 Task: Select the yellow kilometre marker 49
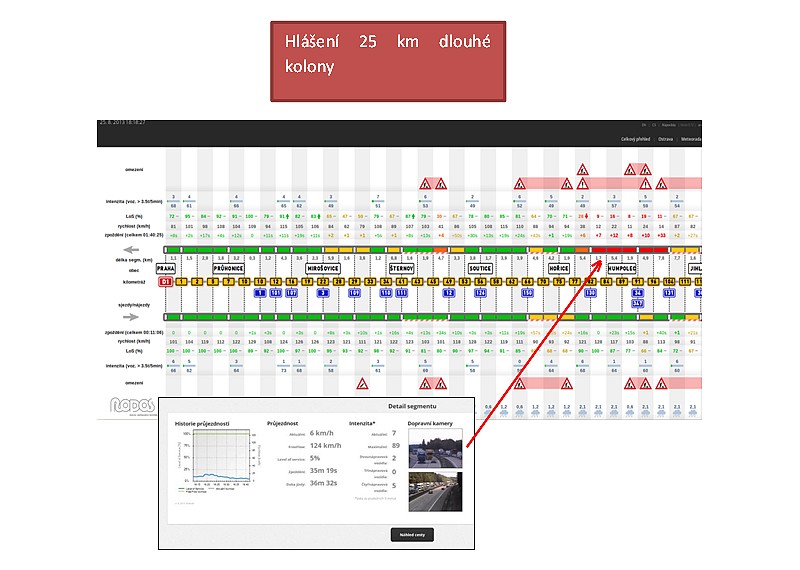tap(449, 282)
